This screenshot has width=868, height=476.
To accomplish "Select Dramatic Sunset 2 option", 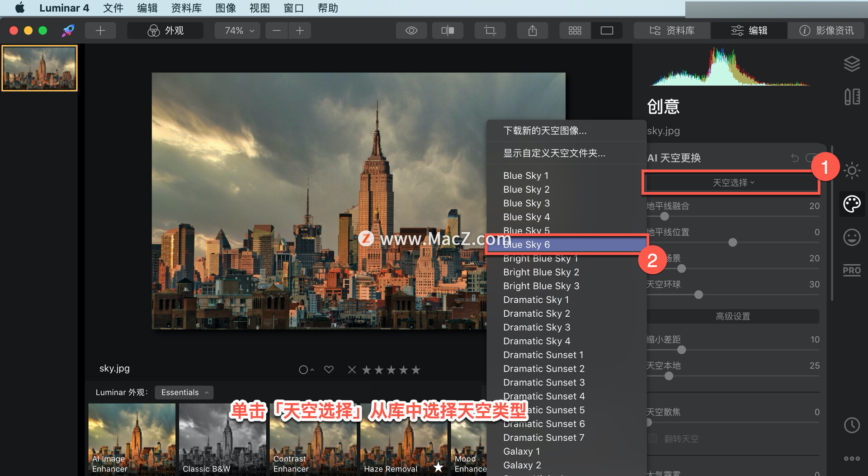I will (566, 369).
